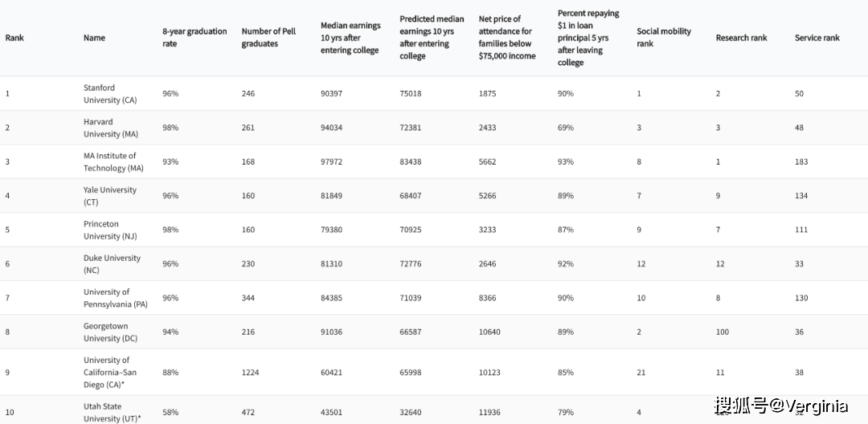The image size is (868, 424).
Task: Sort by 8-year graduation rate header
Action: [194, 38]
